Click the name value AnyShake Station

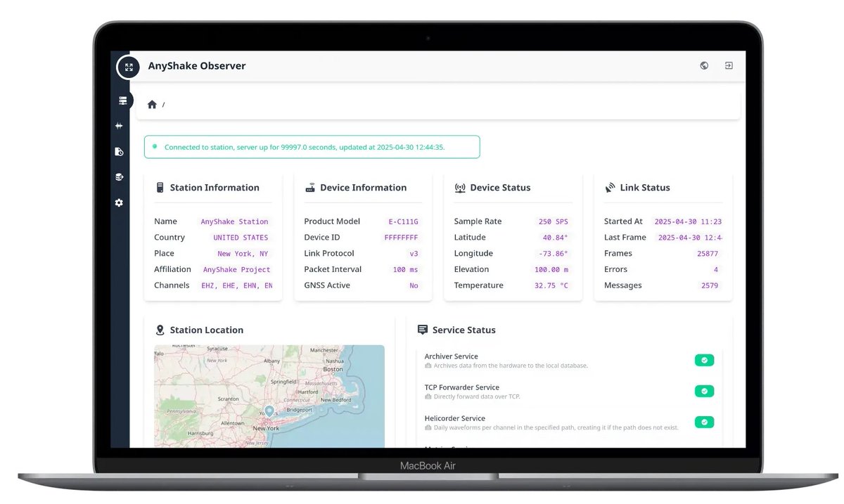coord(234,221)
